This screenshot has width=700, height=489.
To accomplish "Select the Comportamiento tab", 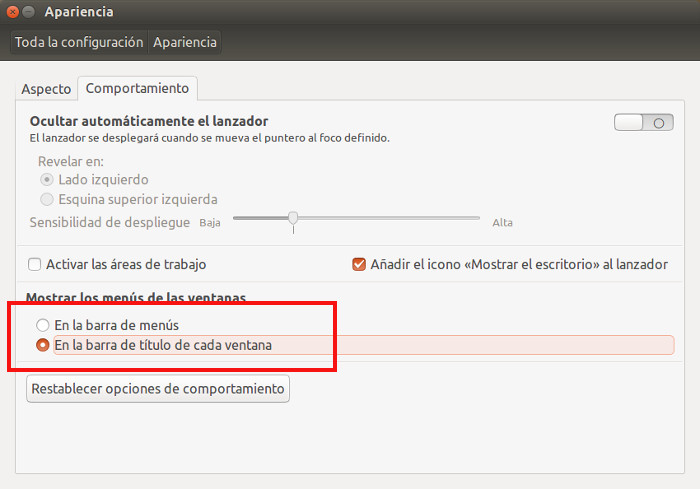I will (x=138, y=88).
